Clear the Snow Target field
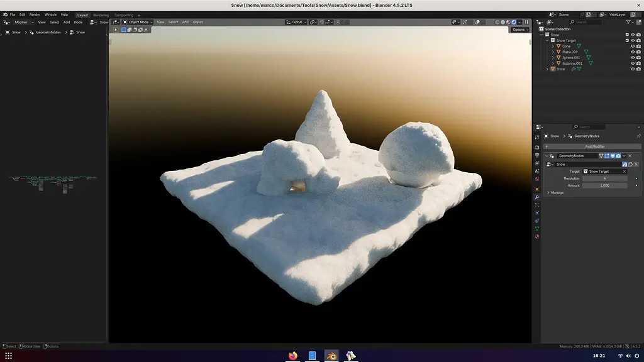This screenshot has height=362, width=644. pyautogui.click(x=625, y=172)
